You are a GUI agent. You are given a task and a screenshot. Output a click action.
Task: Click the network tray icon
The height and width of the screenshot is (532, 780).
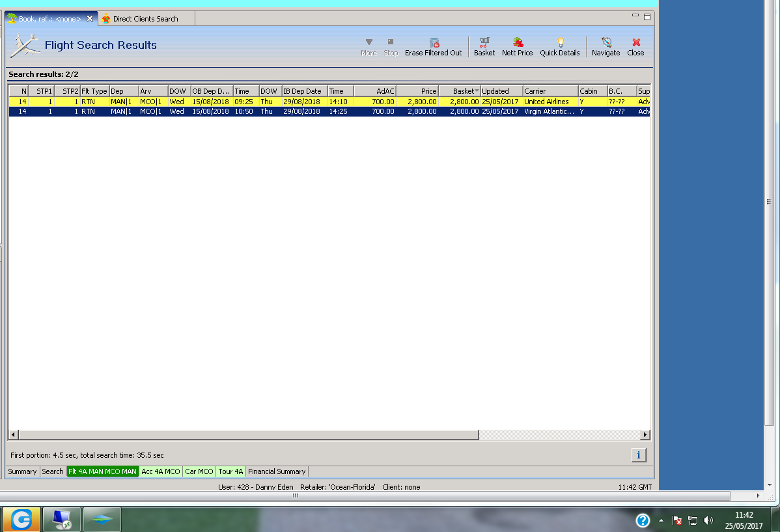[693, 520]
